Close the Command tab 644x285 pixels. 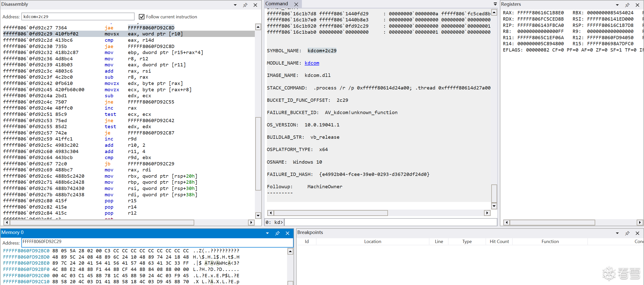(296, 4)
